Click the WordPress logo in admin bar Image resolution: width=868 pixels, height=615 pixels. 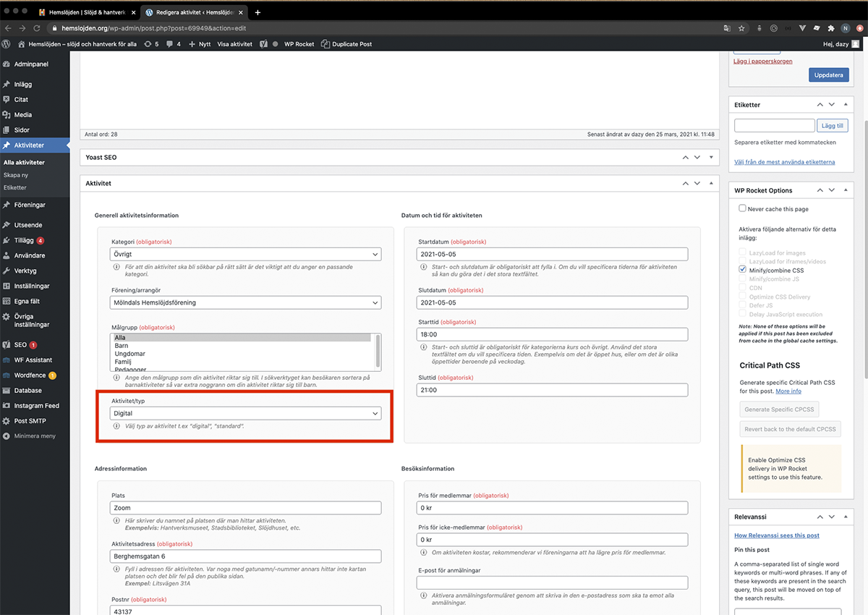tap(7, 44)
